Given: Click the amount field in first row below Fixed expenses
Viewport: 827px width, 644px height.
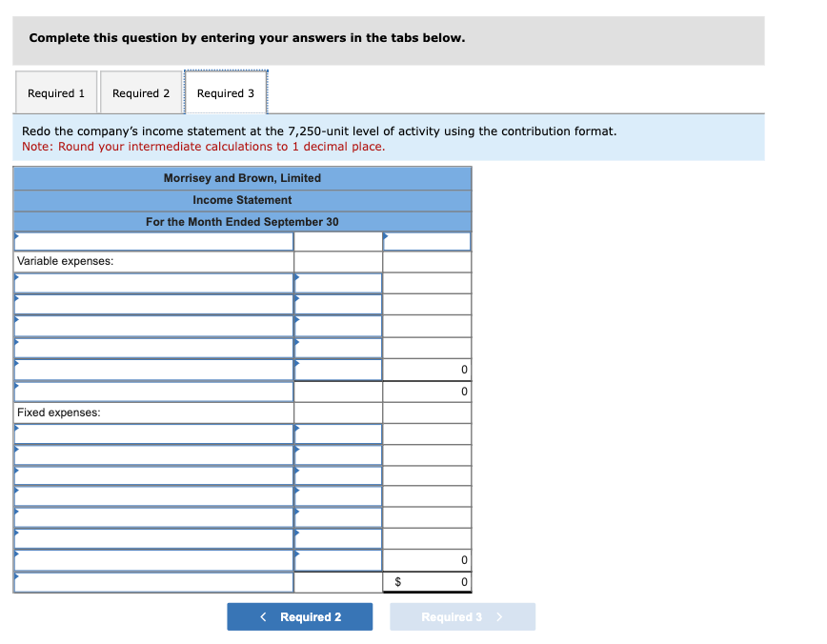Looking at the screenshot, I should point(338,433).
